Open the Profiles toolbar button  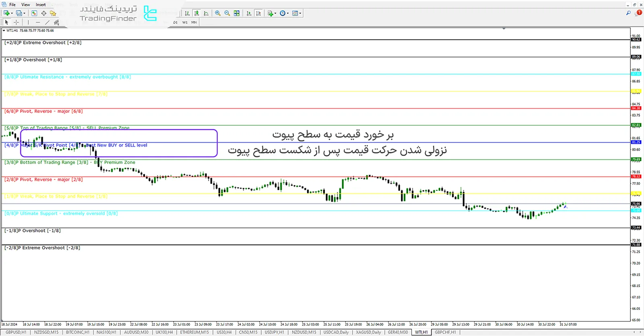pos(19,13)
